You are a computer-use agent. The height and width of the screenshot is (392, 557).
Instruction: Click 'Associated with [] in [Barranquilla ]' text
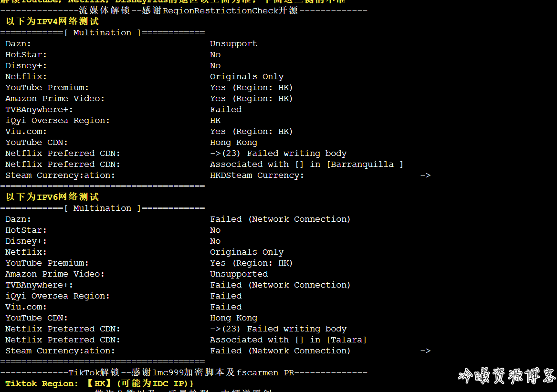tap(306, 165)
